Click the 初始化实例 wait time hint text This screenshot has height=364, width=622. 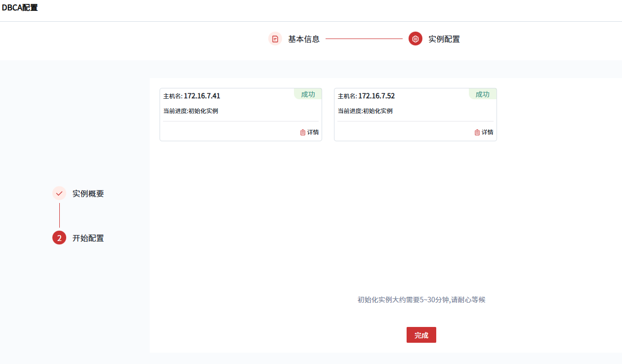[x=421, y=300]
